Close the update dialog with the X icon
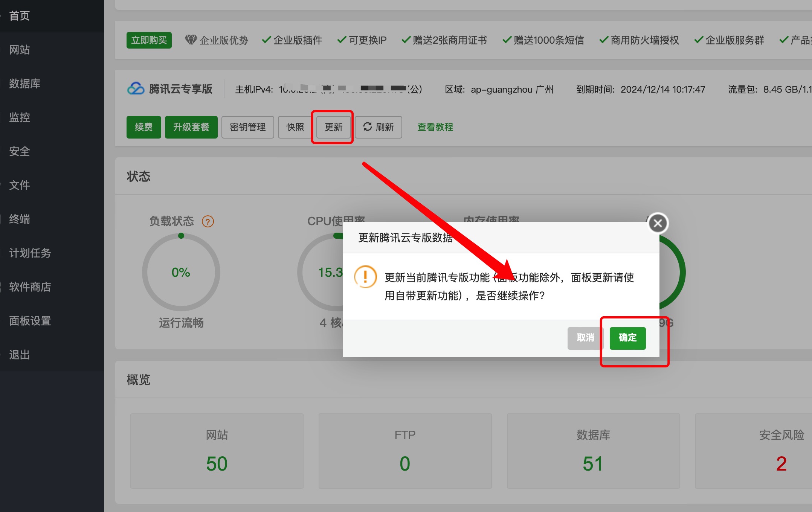The width and height of the screenshot is (812, 512). [658, 223]
